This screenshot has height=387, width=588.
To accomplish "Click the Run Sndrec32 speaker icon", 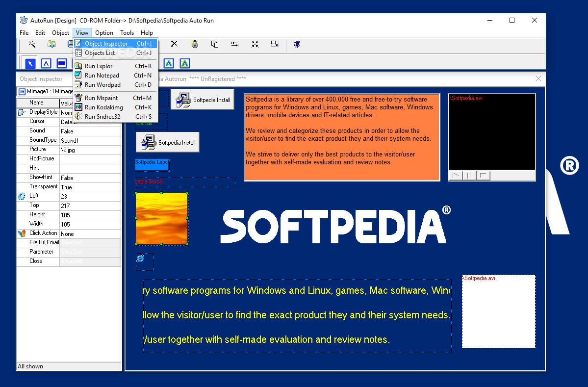I will tap(78, 117).
